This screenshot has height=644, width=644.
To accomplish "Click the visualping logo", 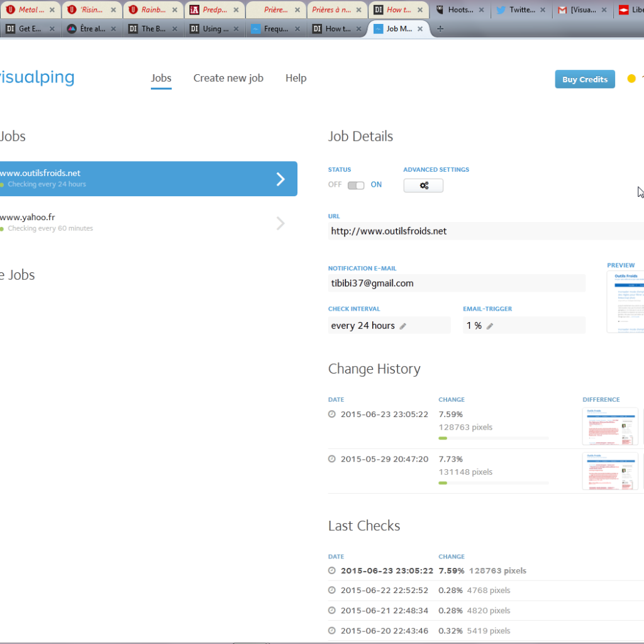I will (37, 77).
